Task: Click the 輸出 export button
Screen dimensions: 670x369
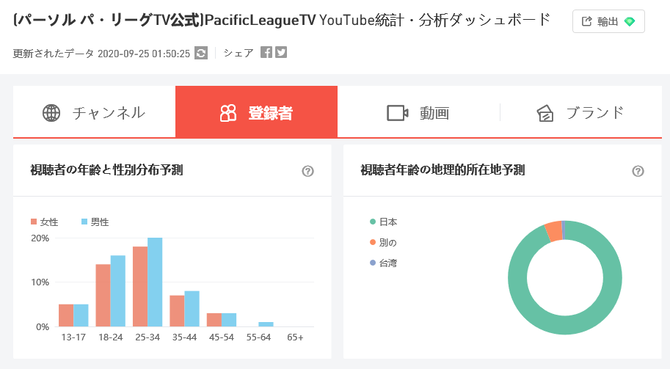Action: tap(608, 21)
